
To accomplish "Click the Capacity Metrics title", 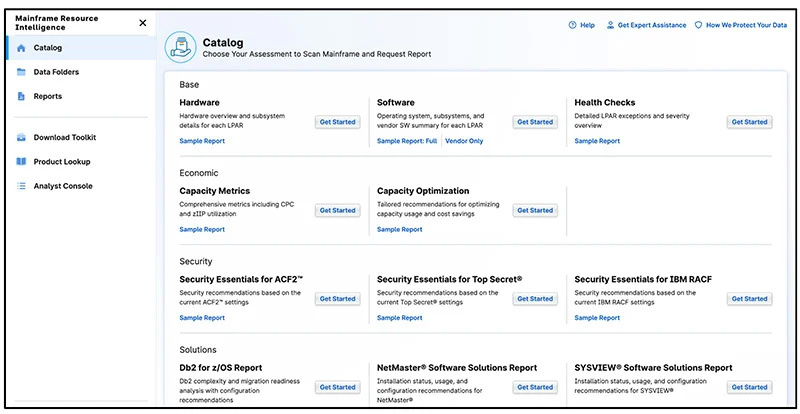I will click(x=215, y=191).
